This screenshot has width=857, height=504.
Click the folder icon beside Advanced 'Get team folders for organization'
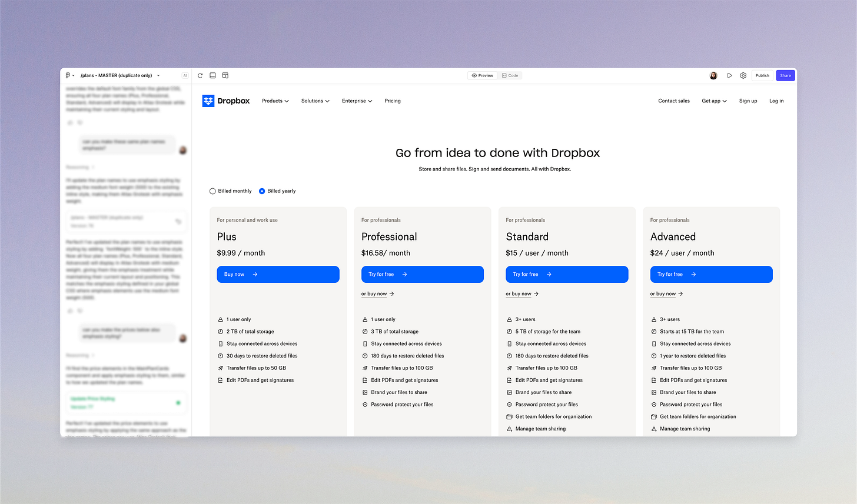pyautogui.click(x=654, y=416)
